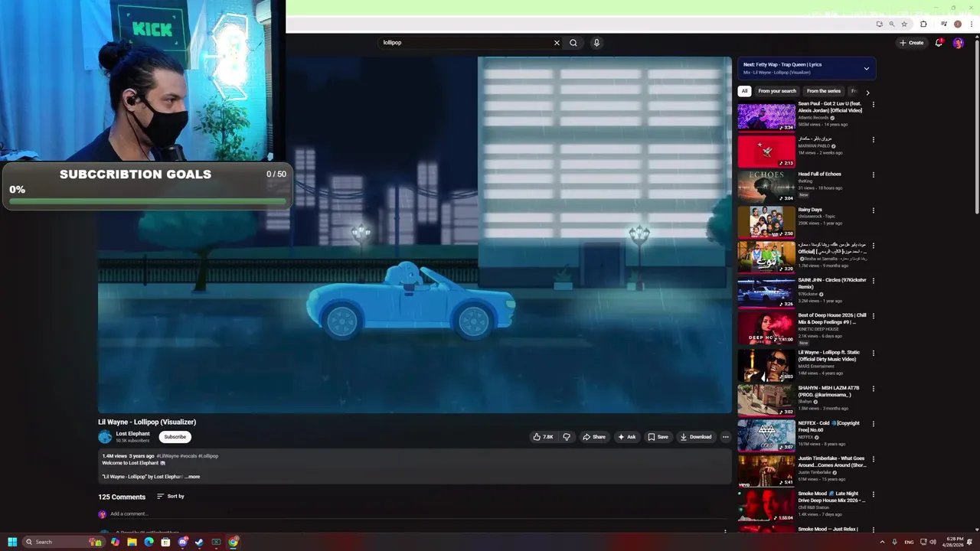
Task: Click the #Lollipop hashtag
Action: click(x=208, y=456)
